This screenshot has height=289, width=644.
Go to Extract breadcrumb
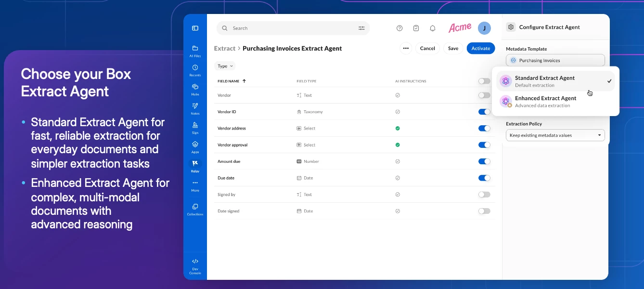[225, 48]
